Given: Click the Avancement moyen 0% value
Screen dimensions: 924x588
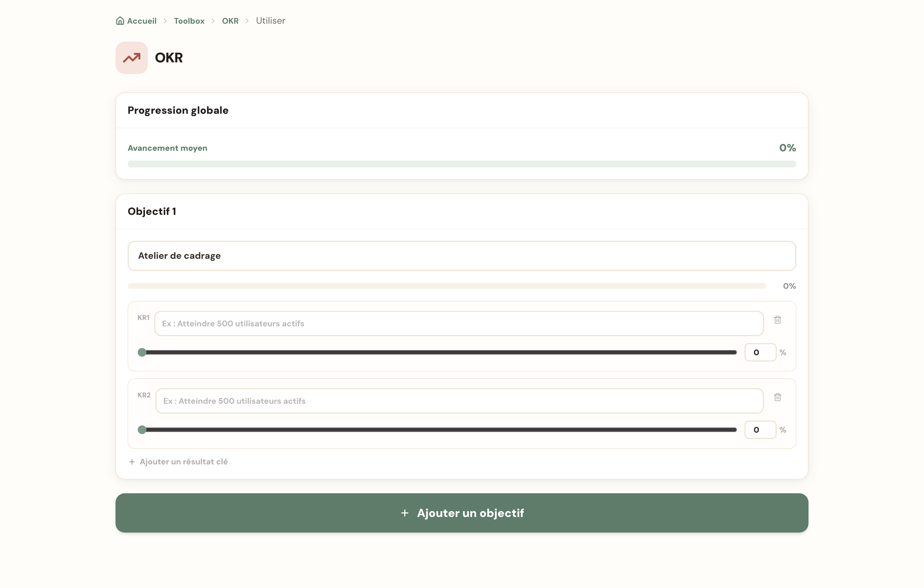Looking at the screenshot, I should (x=787, y=148).
